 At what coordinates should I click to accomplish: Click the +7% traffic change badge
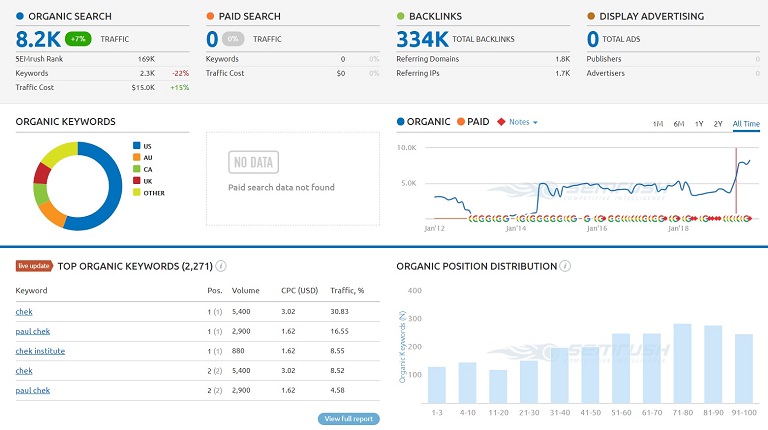(x=78, y=39)
